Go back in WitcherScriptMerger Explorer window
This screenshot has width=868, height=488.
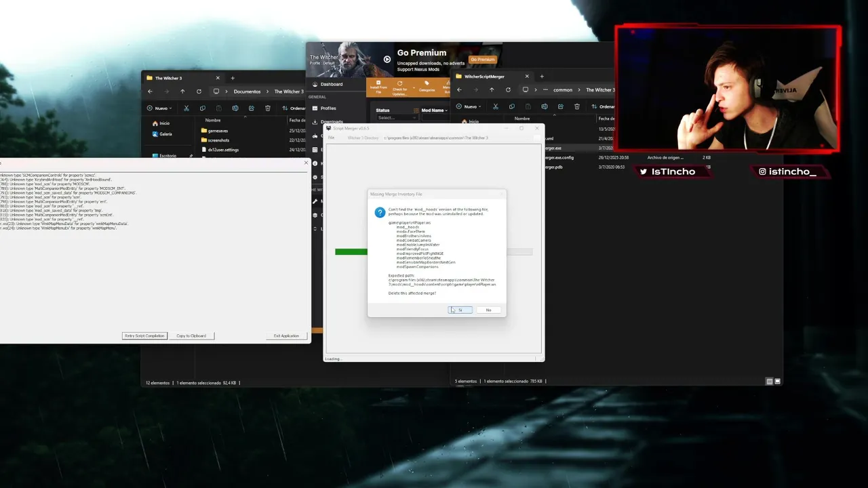459,89
